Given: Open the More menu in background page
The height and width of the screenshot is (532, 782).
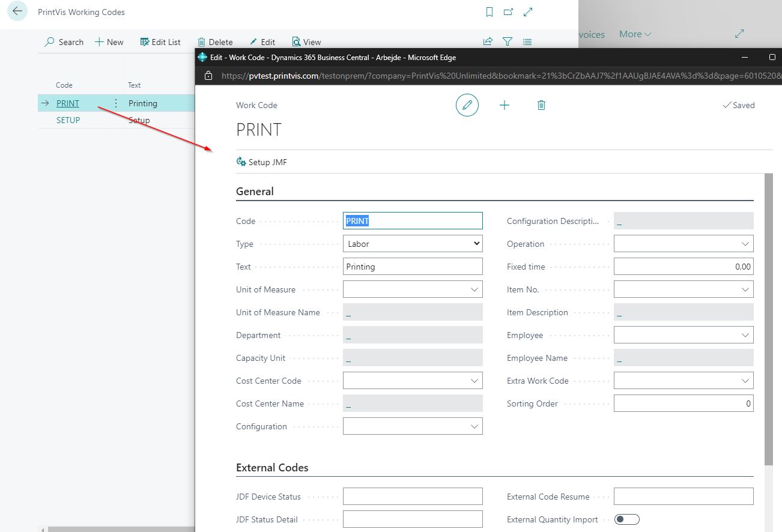Looking at the screenshot, I should click(635, 34).
